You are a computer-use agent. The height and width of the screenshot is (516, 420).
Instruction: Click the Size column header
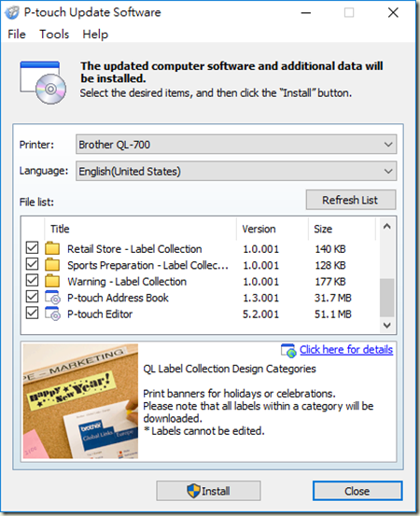[342, 229]
